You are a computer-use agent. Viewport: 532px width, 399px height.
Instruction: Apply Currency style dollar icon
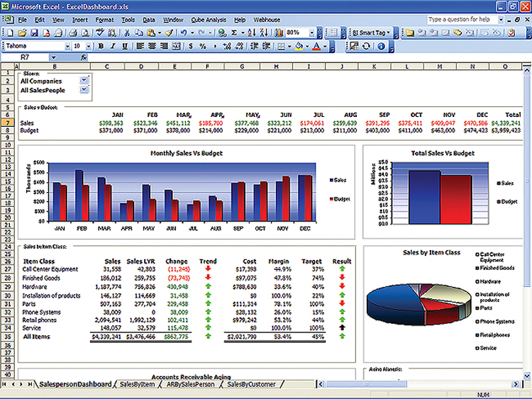[x=191, y=47]
